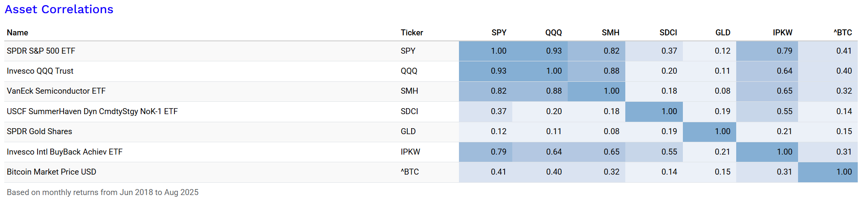Click the ^BTC ticker cell
This screenshot has height=201, width=868.
(409, 172)
